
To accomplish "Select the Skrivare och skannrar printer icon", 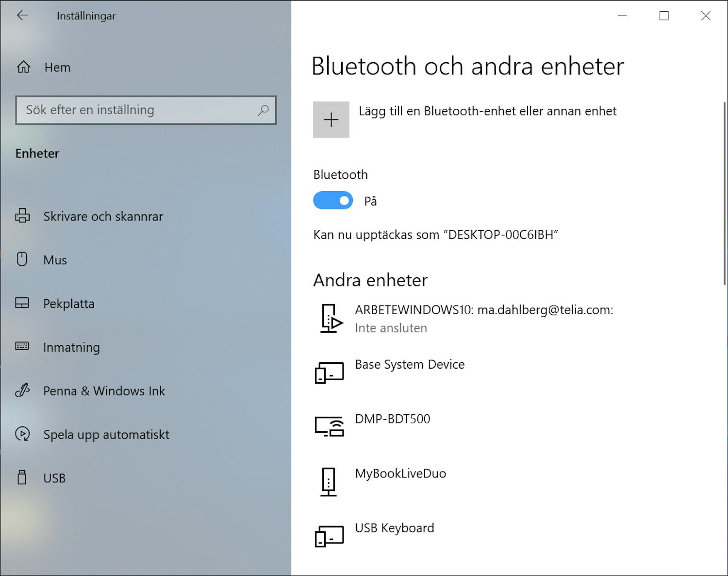I will click(x=22, y=216).
